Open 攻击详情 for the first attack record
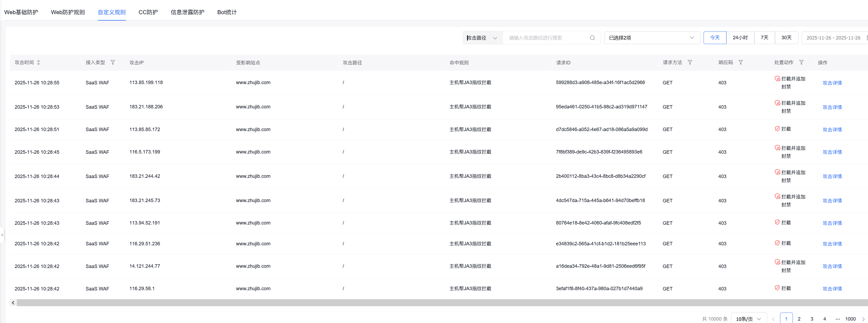 (832, 83)
